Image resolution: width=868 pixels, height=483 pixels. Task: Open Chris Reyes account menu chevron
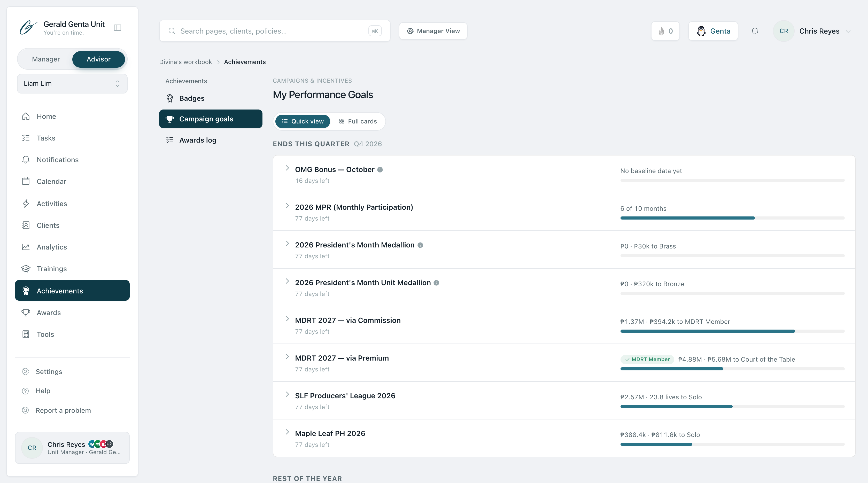[x=848, y=31]
